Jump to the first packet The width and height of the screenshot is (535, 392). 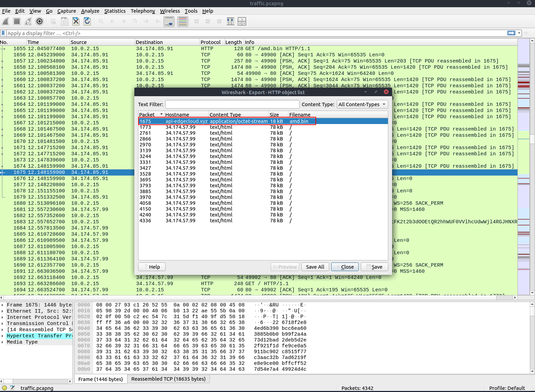146,21
